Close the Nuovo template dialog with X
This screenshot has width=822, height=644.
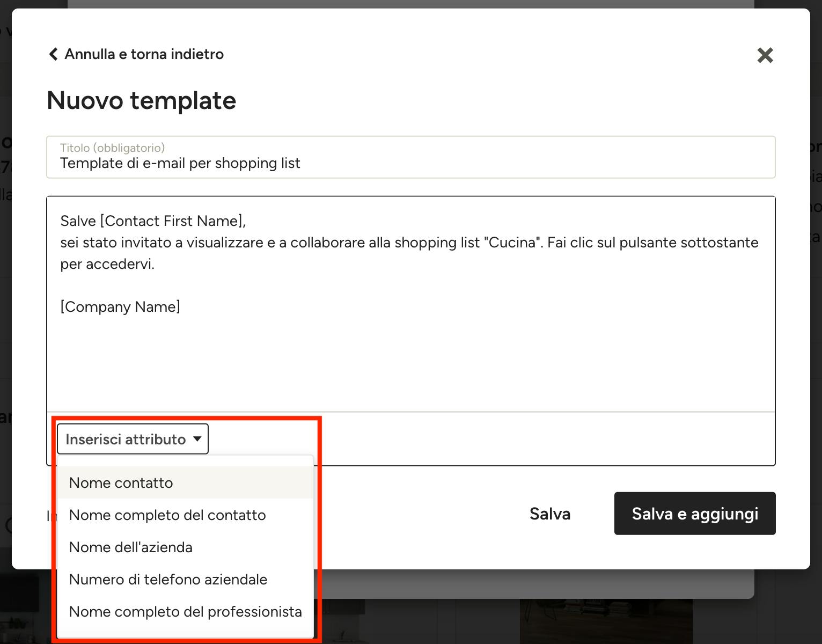tap(765, 55)
